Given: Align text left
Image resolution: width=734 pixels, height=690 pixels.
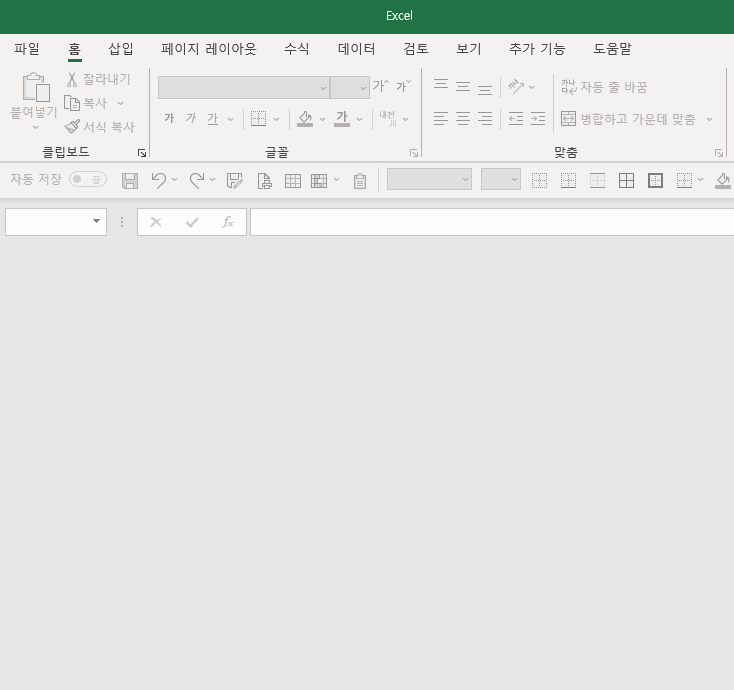Looking at the screenshot, I should pyautogui.click(x=440, y=119).
